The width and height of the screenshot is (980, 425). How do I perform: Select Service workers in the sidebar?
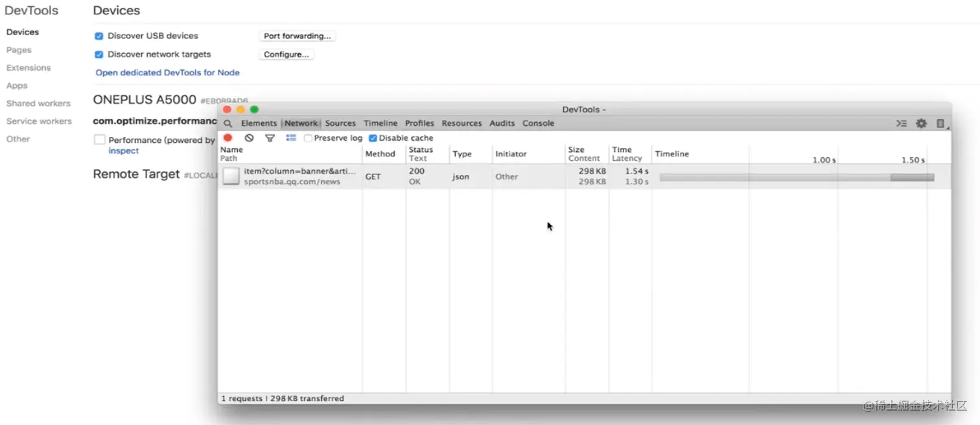tap(39, 121)
